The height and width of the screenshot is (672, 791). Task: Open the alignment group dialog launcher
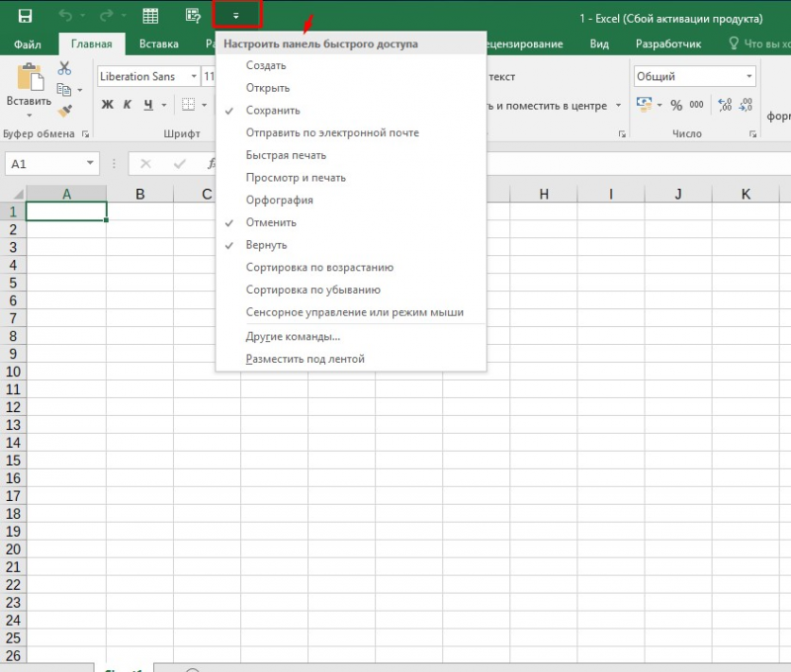point(622,134)
